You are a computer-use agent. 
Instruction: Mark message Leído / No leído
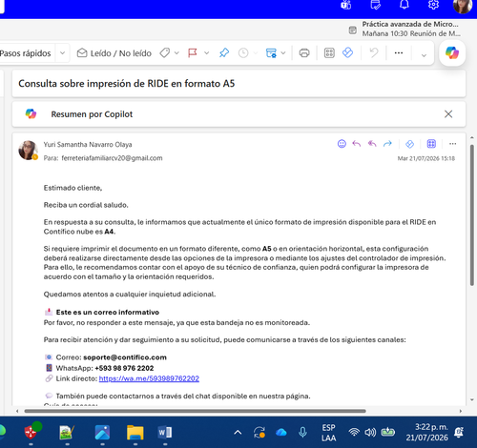coord(114,53)
